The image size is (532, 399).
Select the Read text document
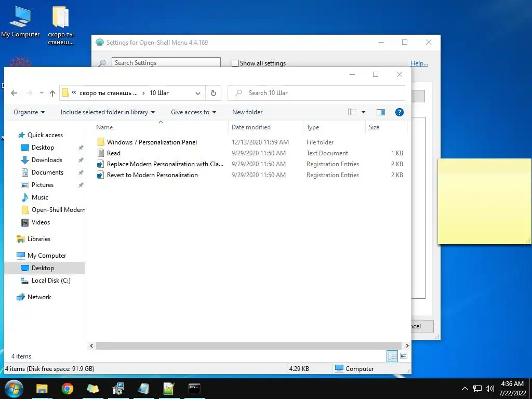coord(113,153)
